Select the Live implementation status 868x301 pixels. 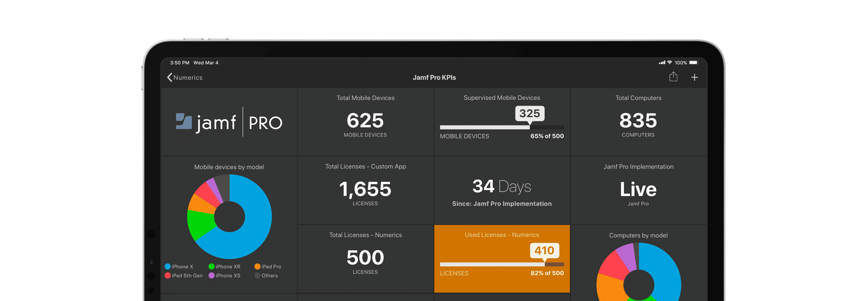638,189
